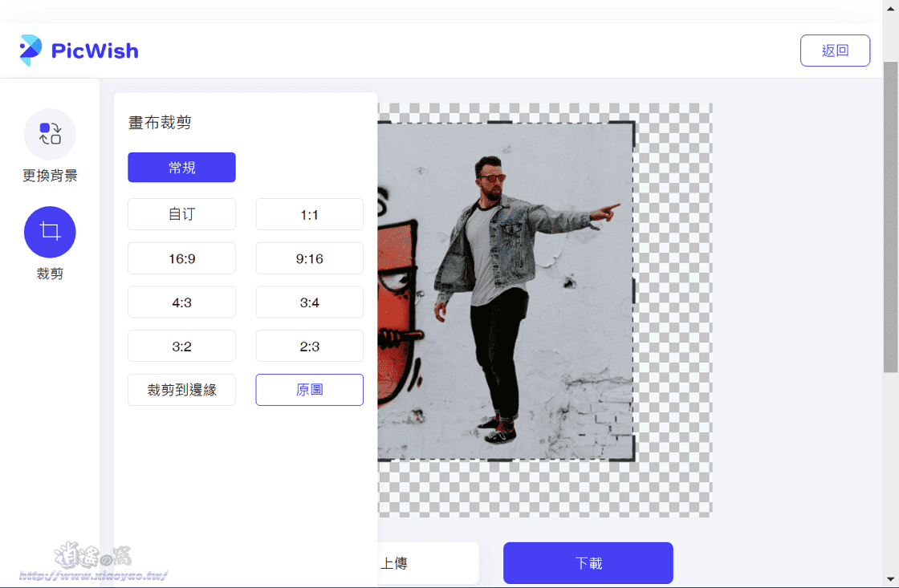Select the 1:1 aspect ratio
The image size is (899, 588).
309,214
